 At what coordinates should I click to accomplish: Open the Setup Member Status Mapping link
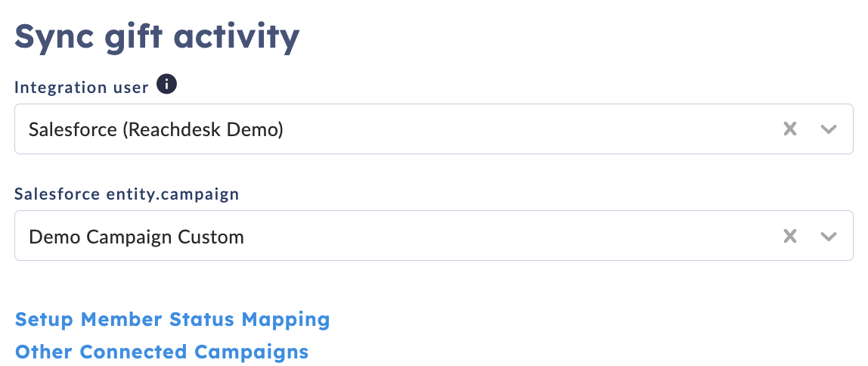click(172, 319)
